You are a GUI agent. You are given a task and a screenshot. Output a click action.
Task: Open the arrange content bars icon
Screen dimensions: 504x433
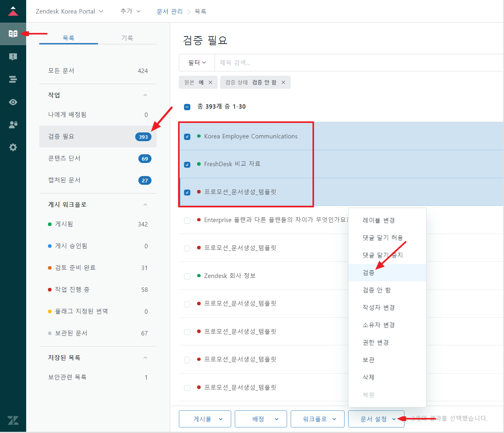point(13,79)
